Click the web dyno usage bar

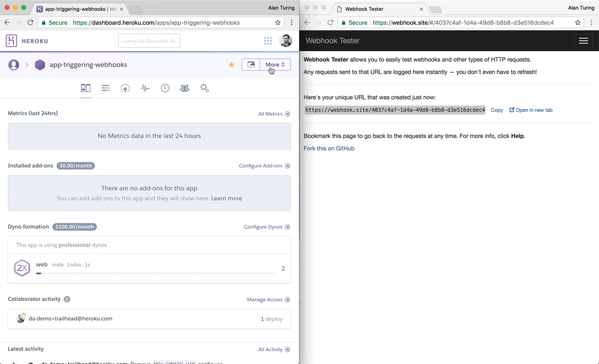(x=155, y=273)
